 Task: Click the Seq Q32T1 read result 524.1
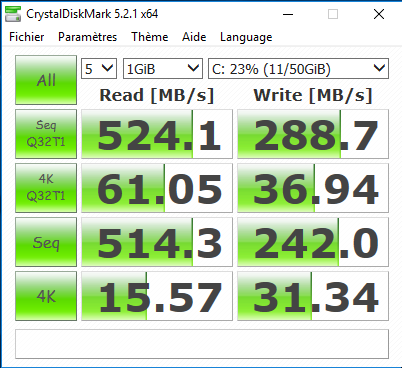click(x=157, y=134)
